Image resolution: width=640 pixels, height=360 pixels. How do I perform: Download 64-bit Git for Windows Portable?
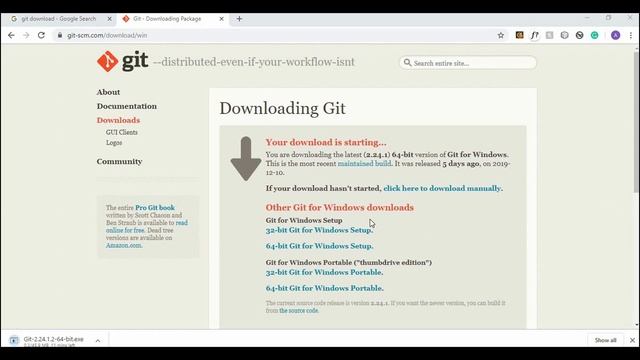coord(324,288)
